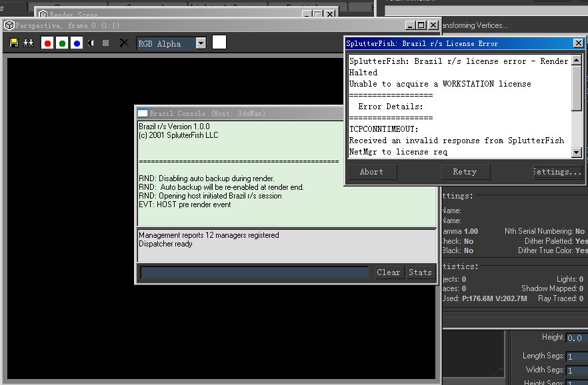Click "Management reports 12 managers registered" text

coord(209,235)
